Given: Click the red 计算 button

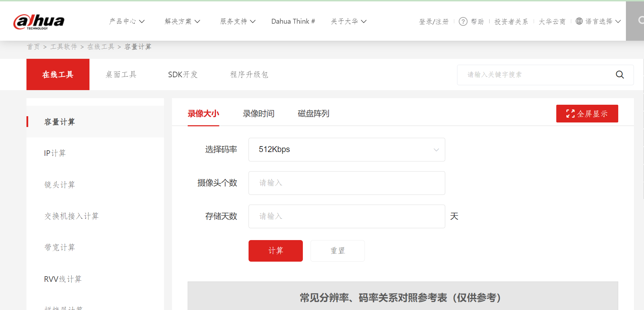Looking at the screenshot, I should pos(276,251).
